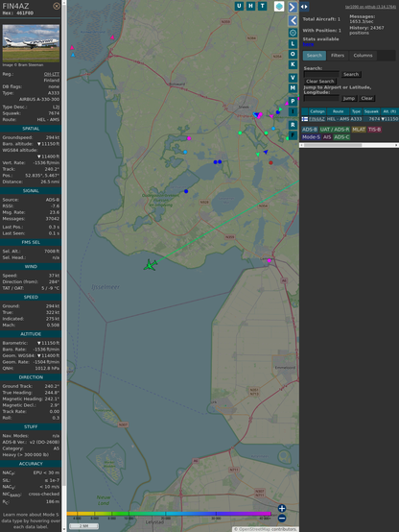Expand sidebar with right chevron button
This screenshot has width=399, height=532.
[293, 7]
